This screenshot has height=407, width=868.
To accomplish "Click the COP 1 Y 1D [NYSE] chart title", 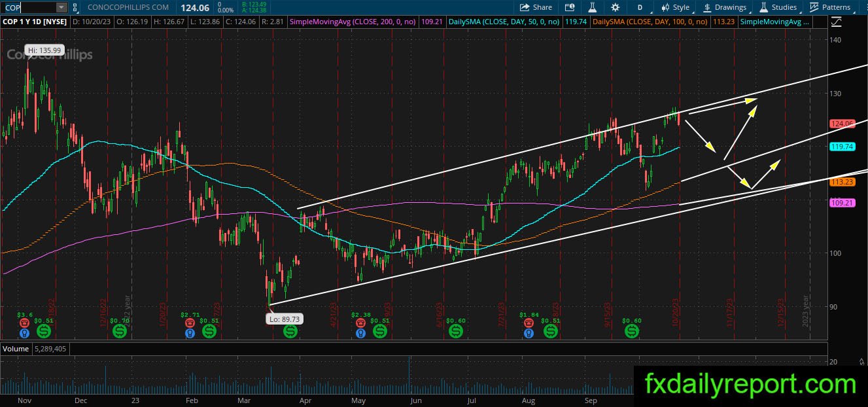I will tap(35, 22).
